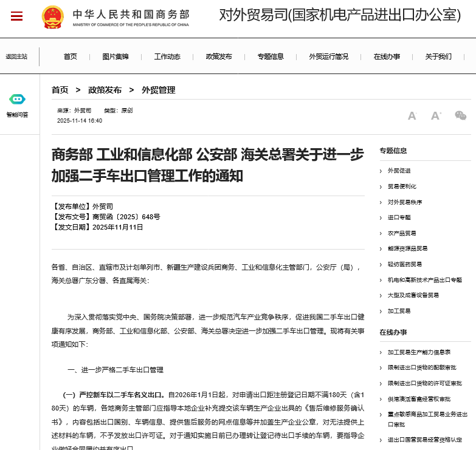The width and height of the screenshot is (476, 450).
Task: Open the 工作动态 menu item
Action: click(167, 56)
